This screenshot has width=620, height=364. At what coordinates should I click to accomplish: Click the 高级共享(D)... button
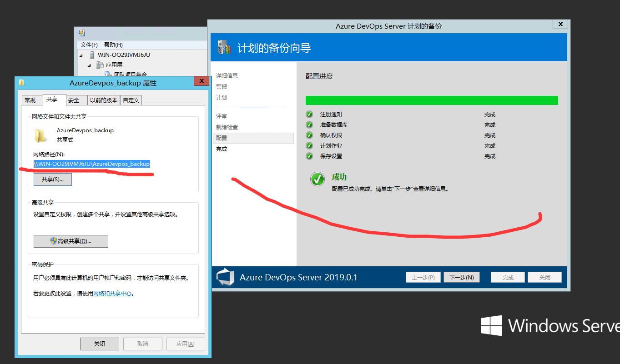pos(71,241)
